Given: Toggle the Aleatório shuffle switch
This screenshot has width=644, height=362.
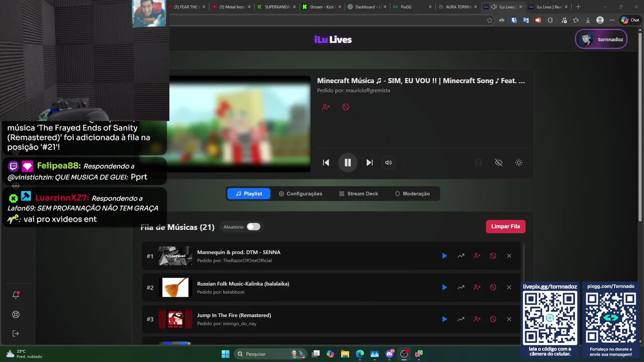Looking at the screenshot, I should point(254,227).
